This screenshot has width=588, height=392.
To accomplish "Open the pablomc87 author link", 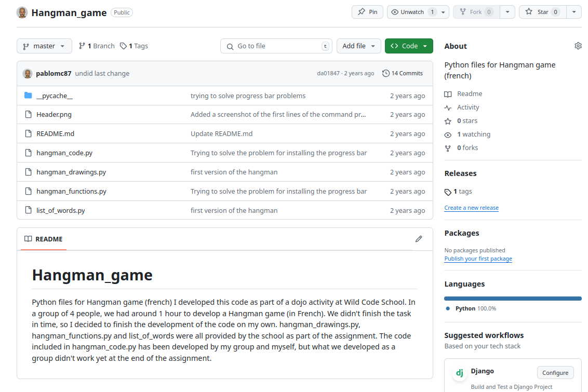I will click(x=54, y=73).
